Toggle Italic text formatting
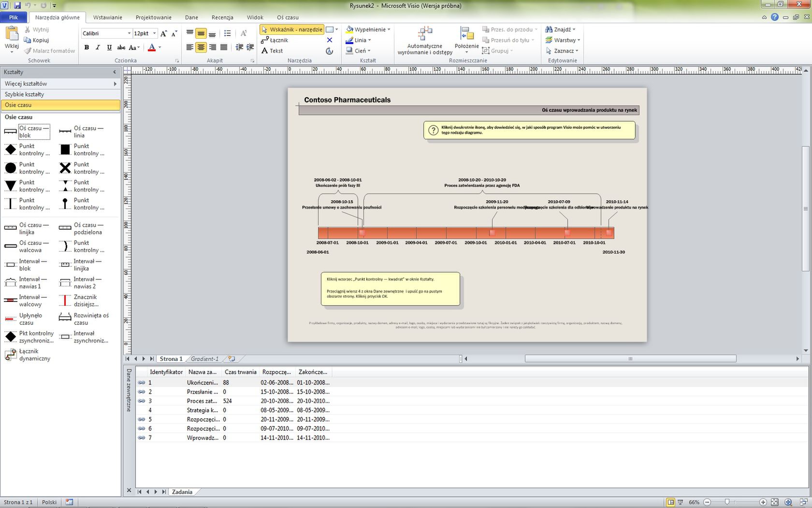 [x=98, y=47]
